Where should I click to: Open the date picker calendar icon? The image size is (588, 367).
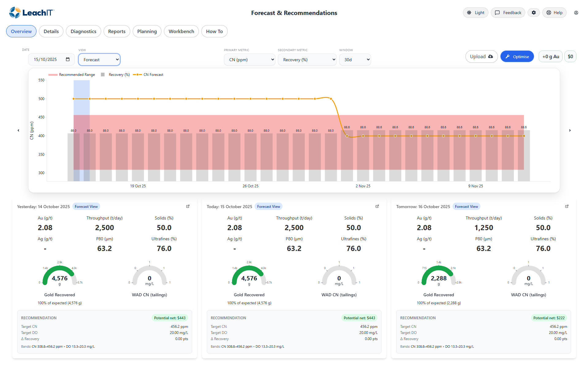[x=68, y=59]
